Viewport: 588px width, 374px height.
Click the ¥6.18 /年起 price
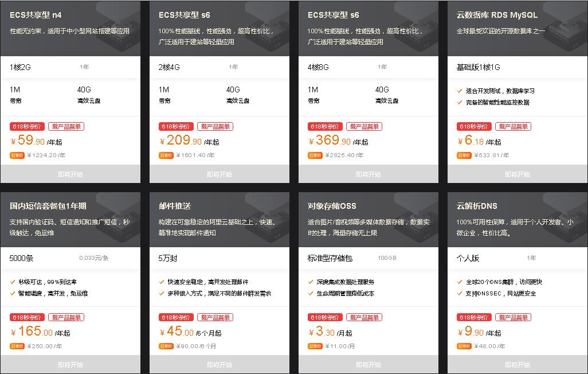(479, 140)
